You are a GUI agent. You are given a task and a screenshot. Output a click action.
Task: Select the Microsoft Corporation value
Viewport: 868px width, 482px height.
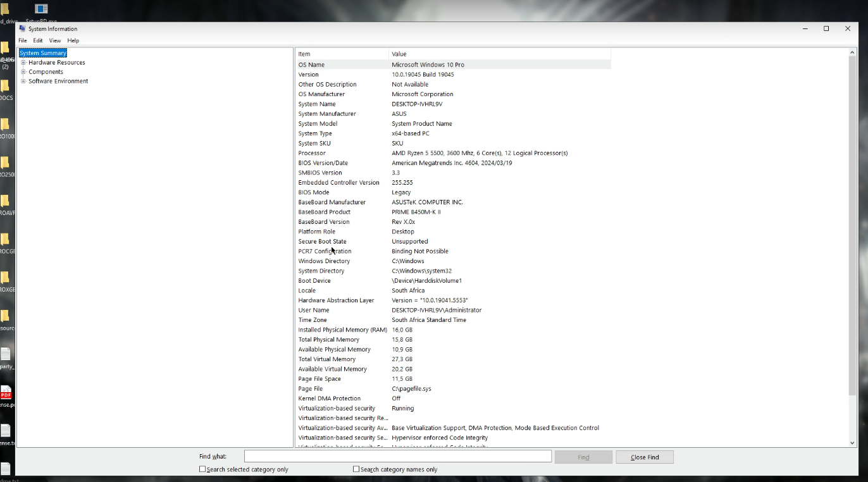tap(422, 94)
